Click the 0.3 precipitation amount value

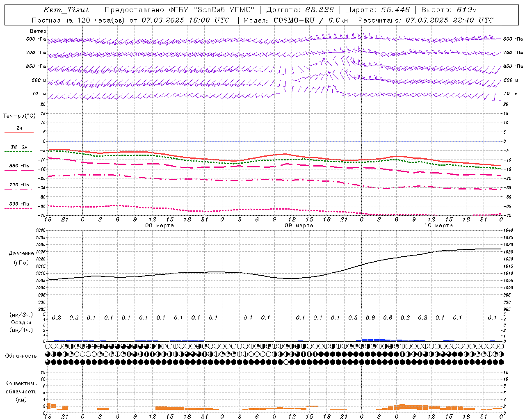tap(422, 317)
